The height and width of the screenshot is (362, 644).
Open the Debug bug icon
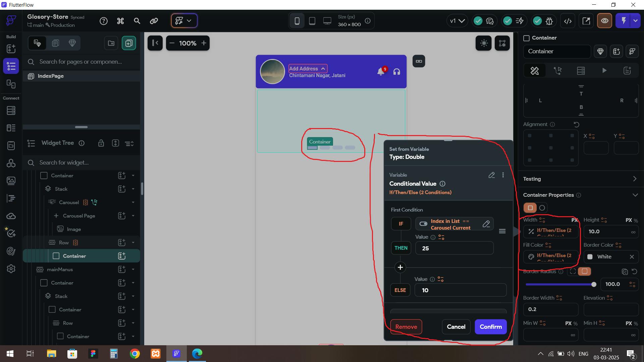point(549,21)
